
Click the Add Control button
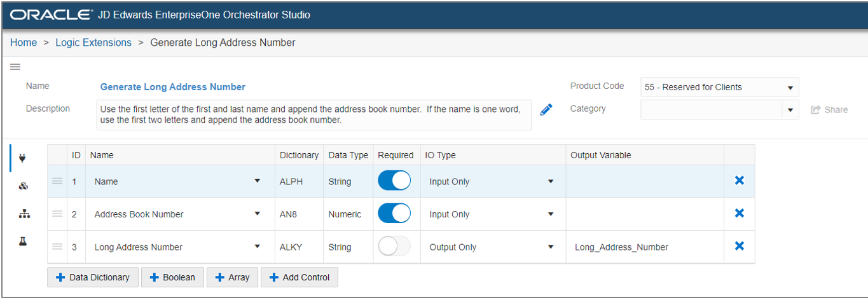299,277
